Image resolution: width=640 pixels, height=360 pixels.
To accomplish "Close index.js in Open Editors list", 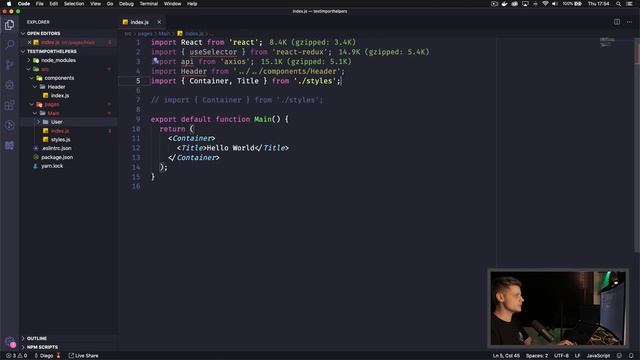I will (x=29, y=42).
